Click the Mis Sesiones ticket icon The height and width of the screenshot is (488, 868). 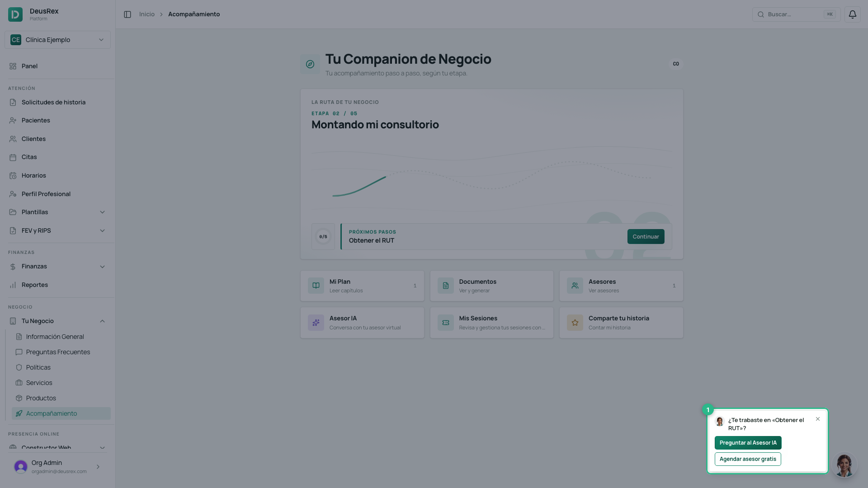click(446, 323)
